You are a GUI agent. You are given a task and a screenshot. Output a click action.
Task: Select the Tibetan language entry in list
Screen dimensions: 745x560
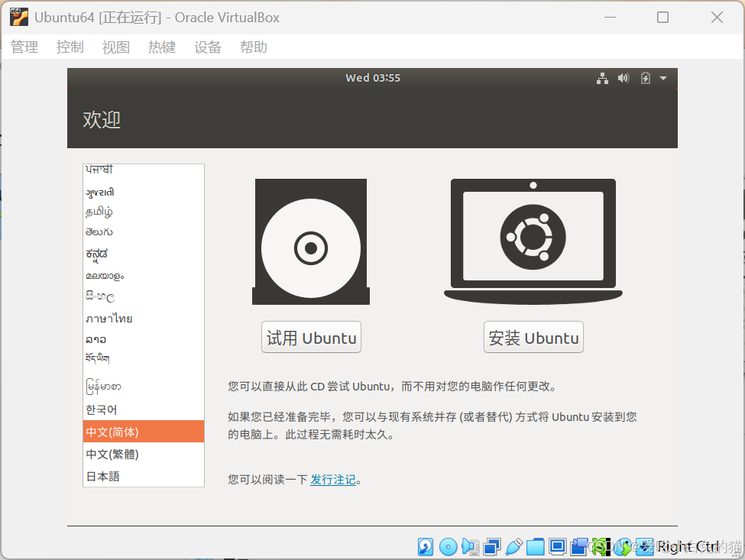coord(144,358)
